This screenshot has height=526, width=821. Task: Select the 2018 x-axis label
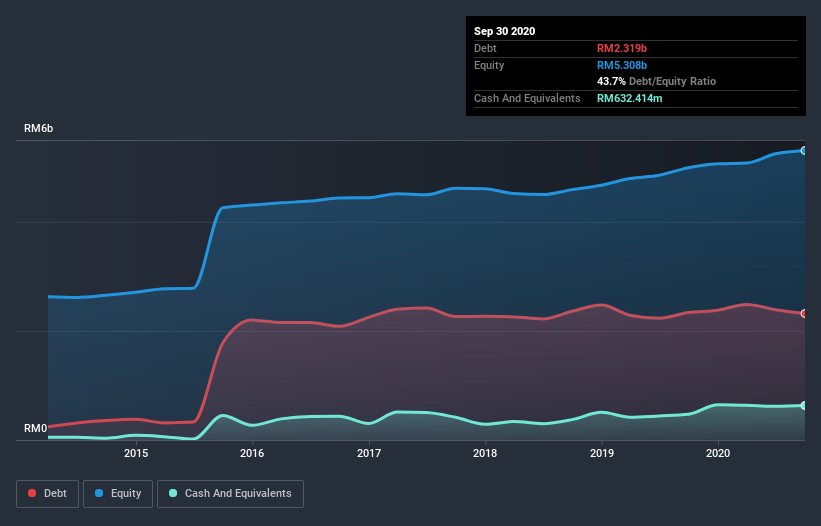click(x=485, y=453)
